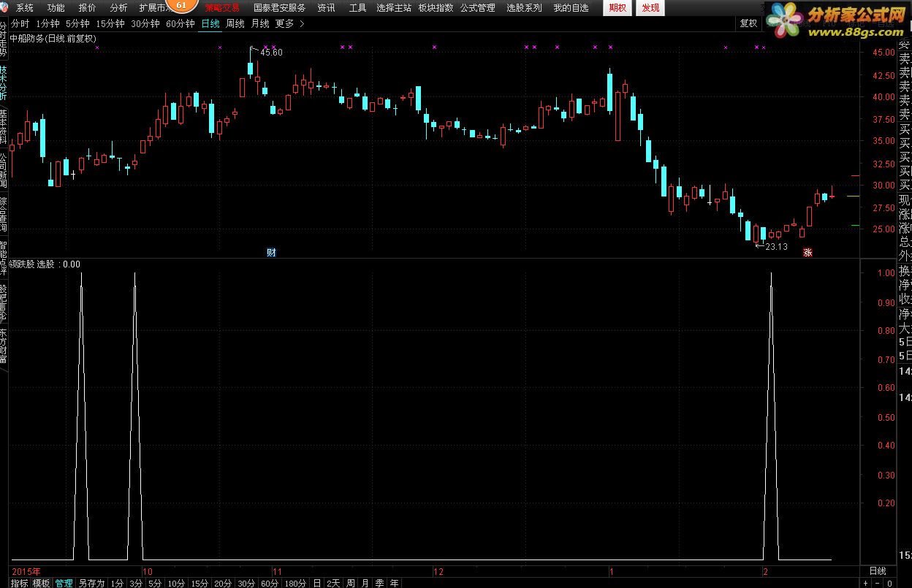Open the 智能点评 sidebar tab
912x588 pixels.
(4, 258)
